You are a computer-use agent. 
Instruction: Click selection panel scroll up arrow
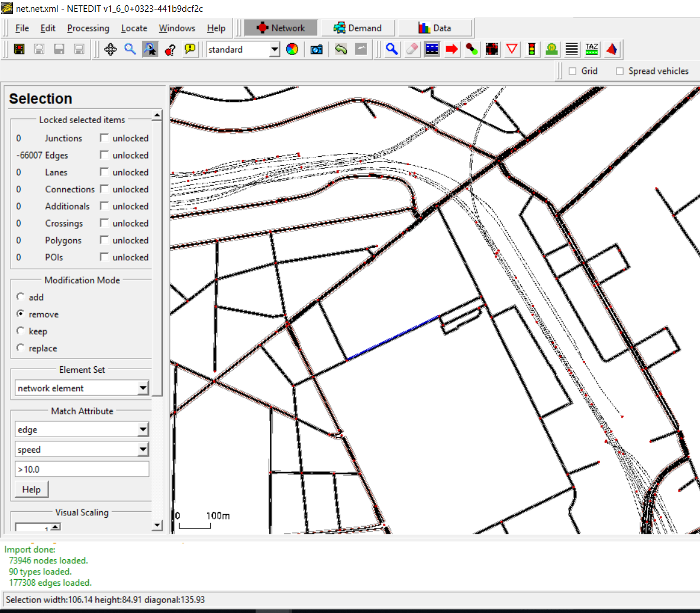(x=157, y=115)
